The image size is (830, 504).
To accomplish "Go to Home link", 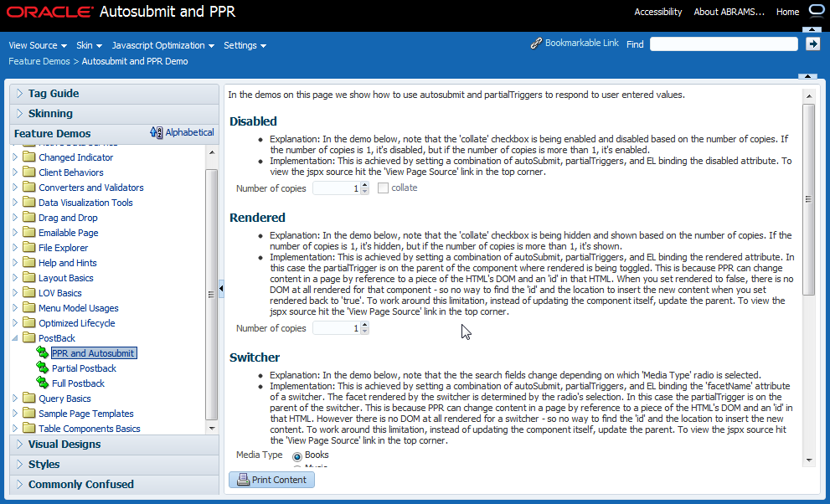I will pos(787,12).
